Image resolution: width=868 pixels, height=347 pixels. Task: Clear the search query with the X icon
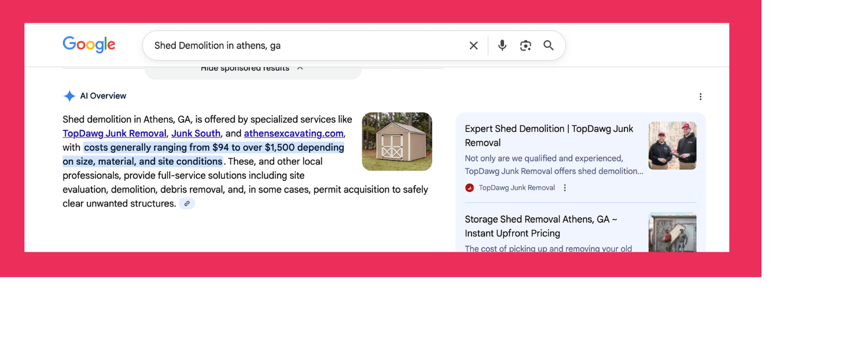(x=473, y=46)
